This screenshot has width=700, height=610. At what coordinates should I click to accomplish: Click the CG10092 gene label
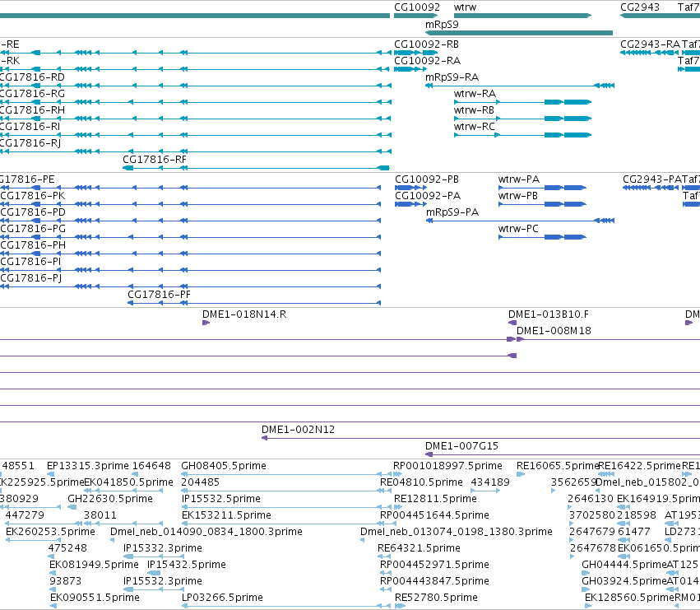[x=417, y=7]
